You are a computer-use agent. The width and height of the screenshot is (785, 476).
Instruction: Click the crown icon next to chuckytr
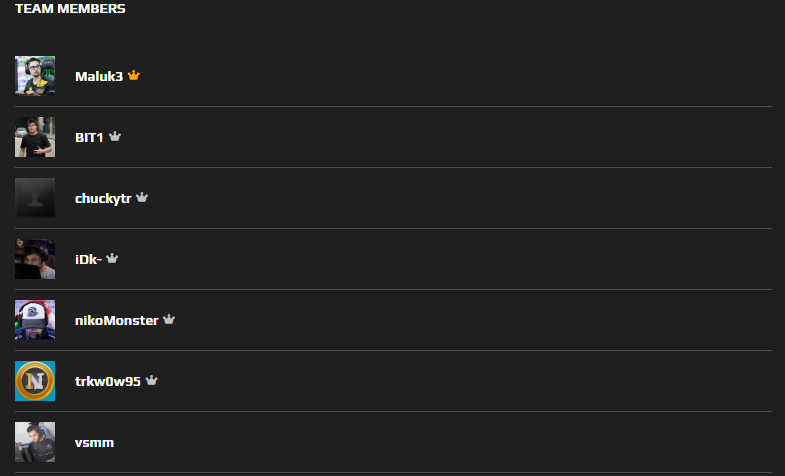[x=142, y=198]
